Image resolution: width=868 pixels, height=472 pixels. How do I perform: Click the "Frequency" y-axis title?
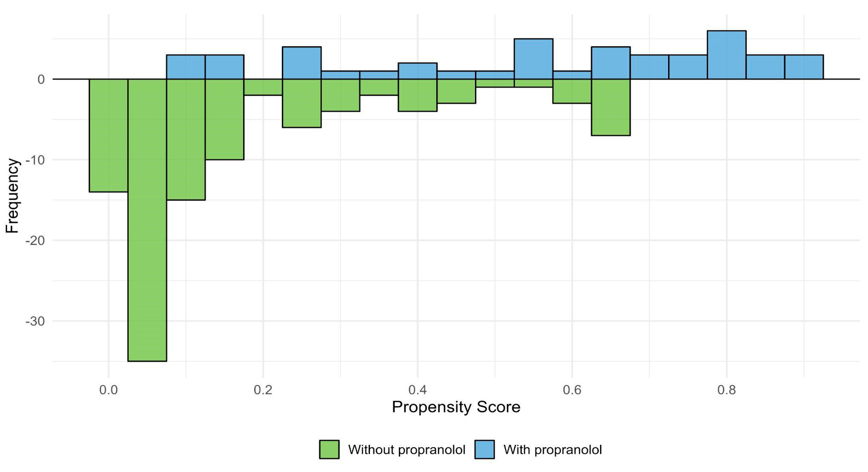coord(12,195)
